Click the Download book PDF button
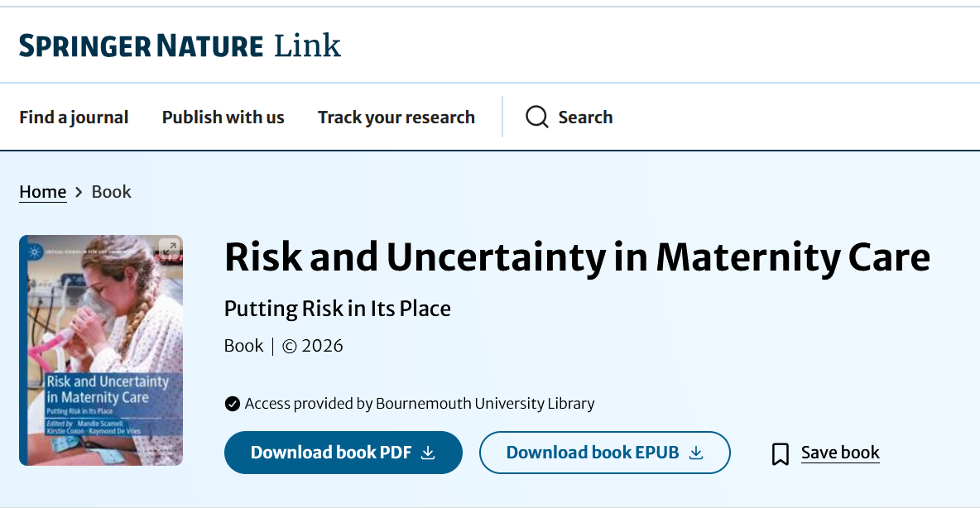The image size is (980, 508). (x=343, y=453)
